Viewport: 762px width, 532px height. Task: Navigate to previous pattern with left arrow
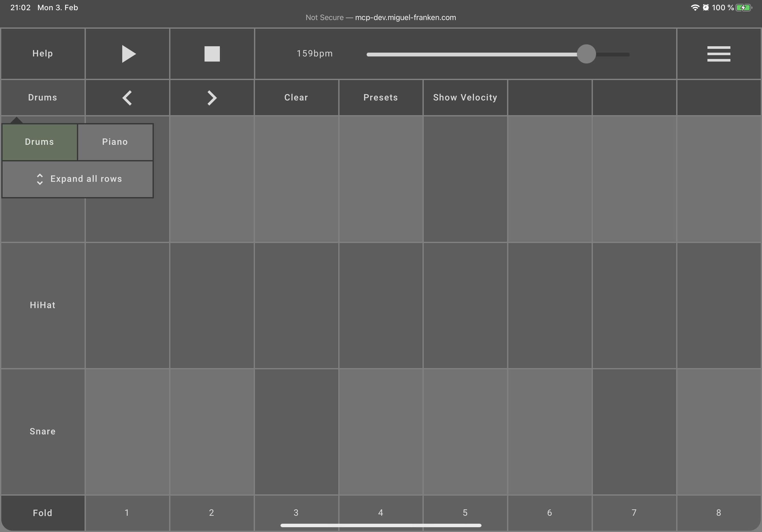[127, 97]
